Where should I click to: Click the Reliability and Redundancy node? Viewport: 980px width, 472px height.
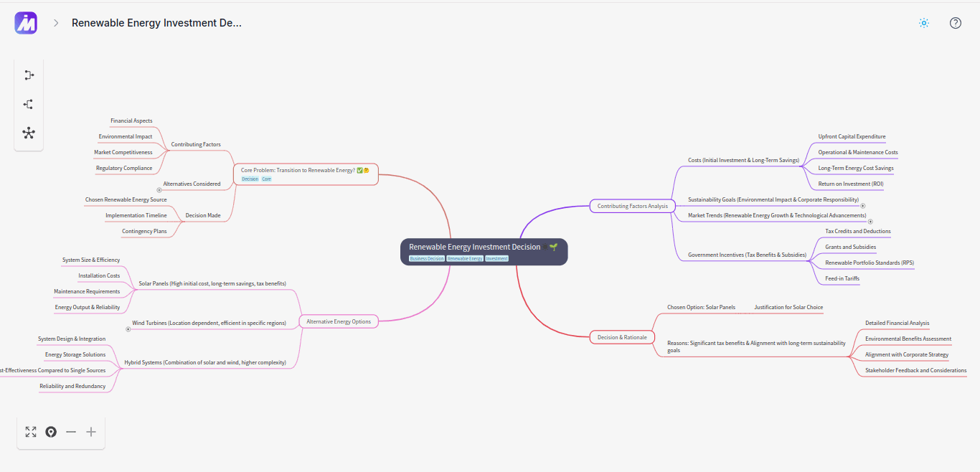pyautogui.click(x=72, y=387)
